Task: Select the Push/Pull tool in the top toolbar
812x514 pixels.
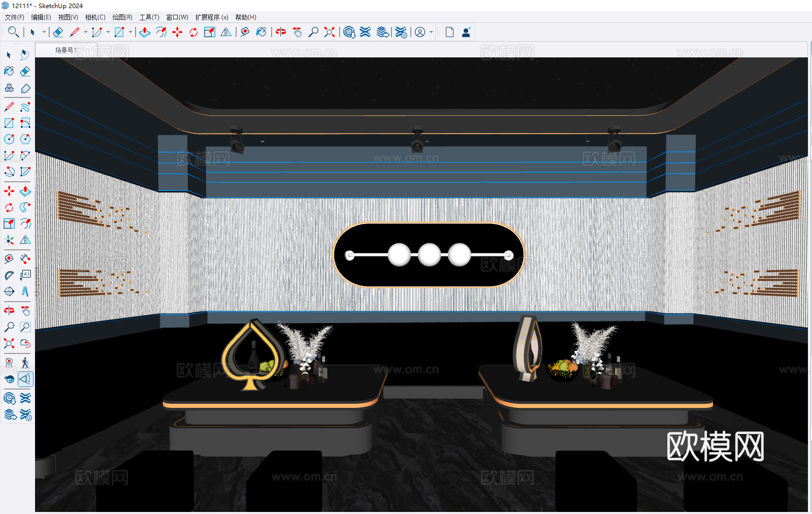Action: (145, 32)
